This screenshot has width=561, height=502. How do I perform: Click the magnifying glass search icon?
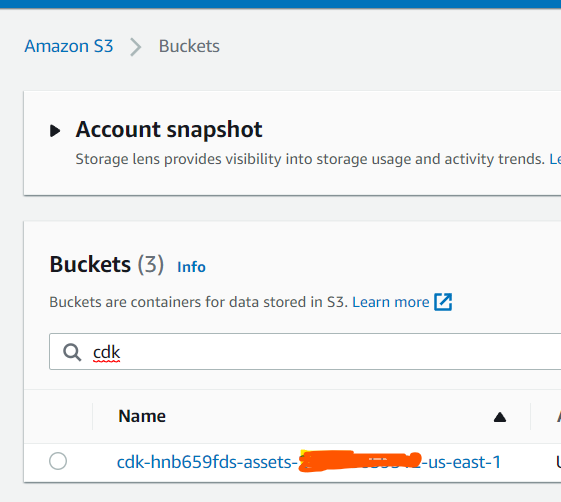(x=72, y=352)
